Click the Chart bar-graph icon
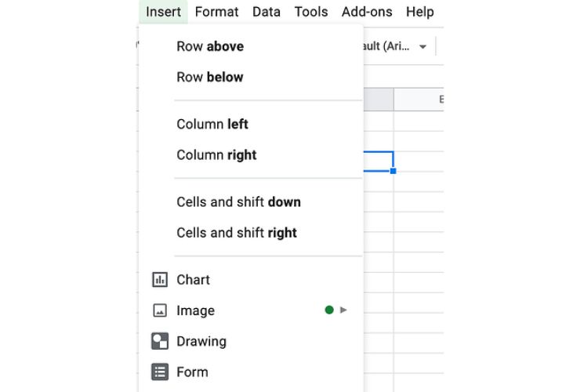This screenshot has height=392, width=580. [x=160, y=279]
